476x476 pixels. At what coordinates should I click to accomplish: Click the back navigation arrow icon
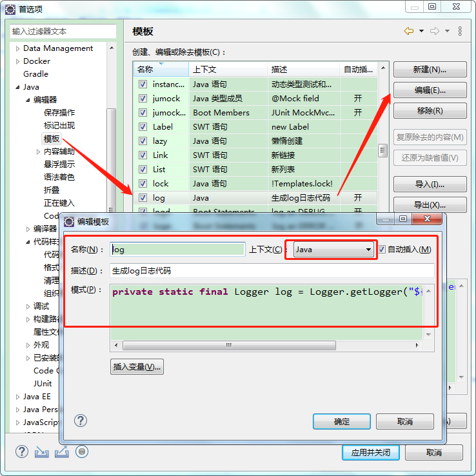click(x=409, y=31)
